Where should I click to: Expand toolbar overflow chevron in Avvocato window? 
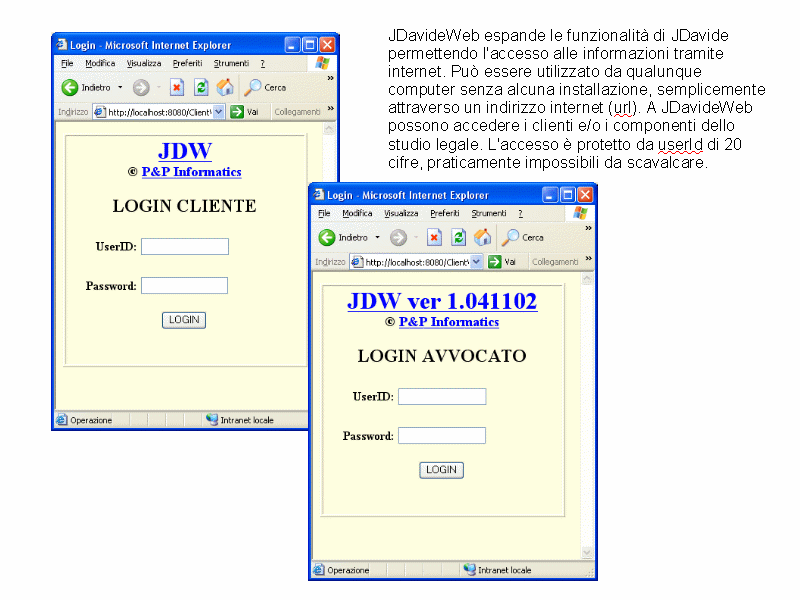(588, 228)
